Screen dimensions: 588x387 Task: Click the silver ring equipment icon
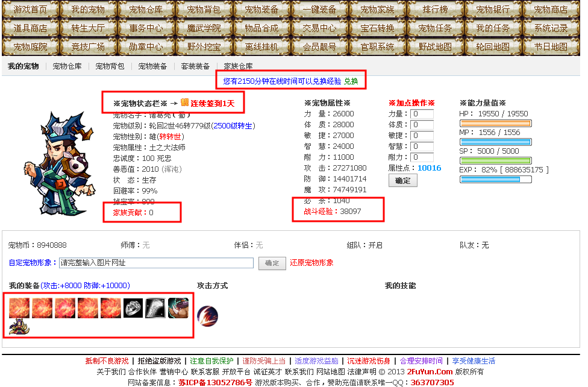coord(133,307)
